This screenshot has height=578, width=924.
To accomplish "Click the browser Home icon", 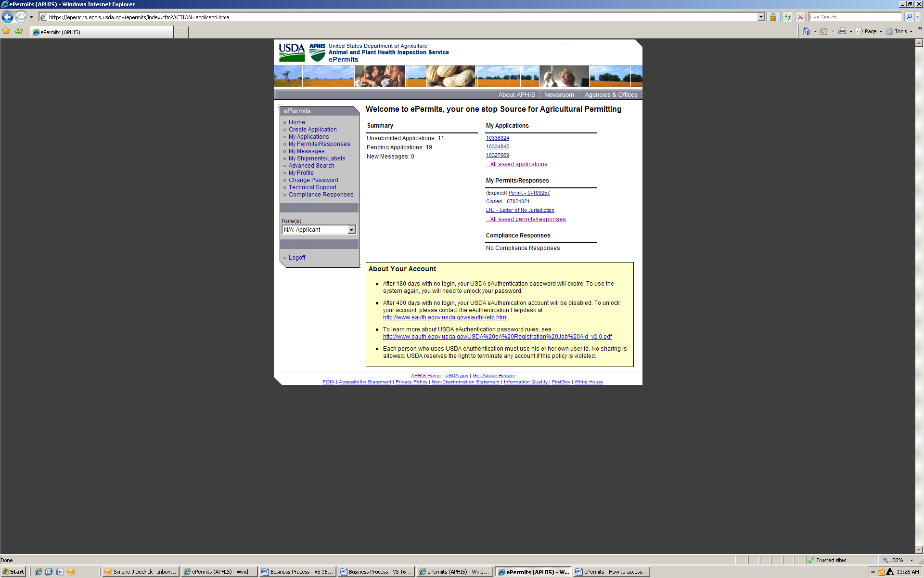I will click(807, 31).
